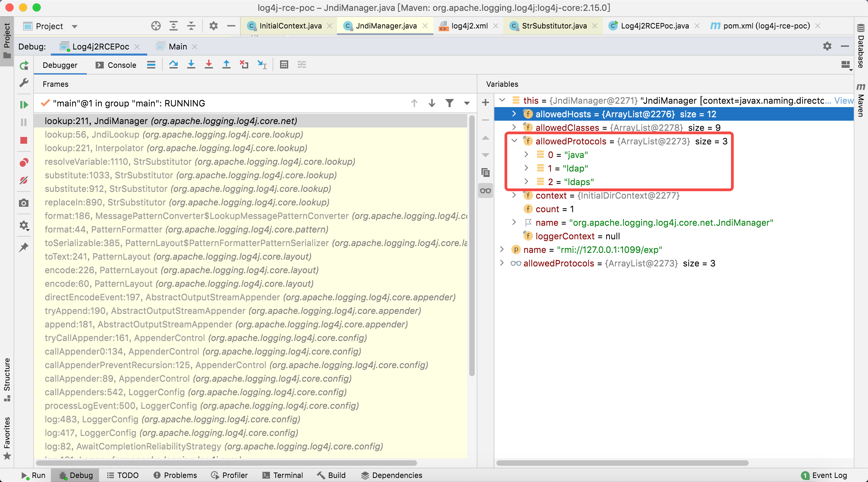Restore layout icon in debugger toolbar
The width and height of the screenshot is (868, 482).
pos(846,65)
